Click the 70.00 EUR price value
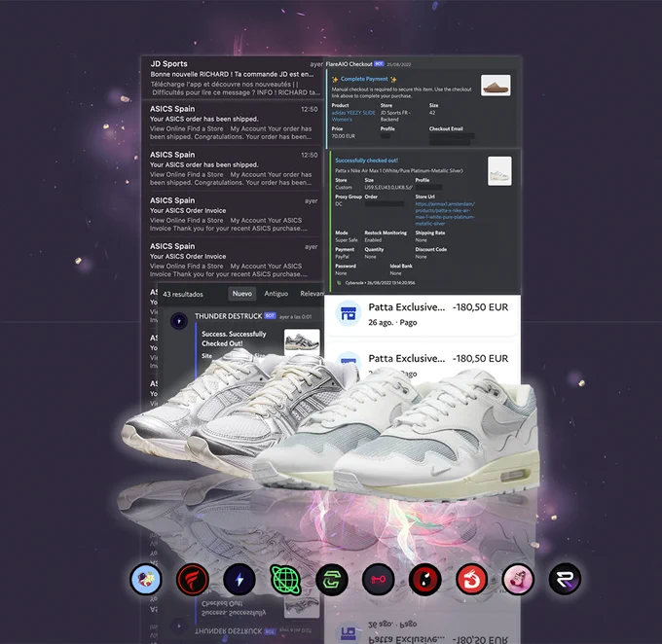 point(344,136)
